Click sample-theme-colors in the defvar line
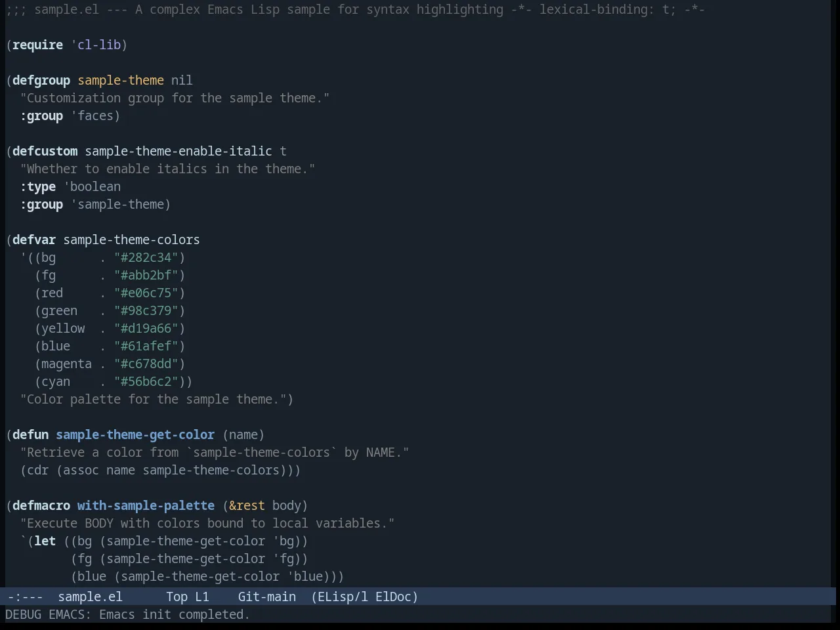The height and width of the screenshot is (630, 840). click(131, 240)
